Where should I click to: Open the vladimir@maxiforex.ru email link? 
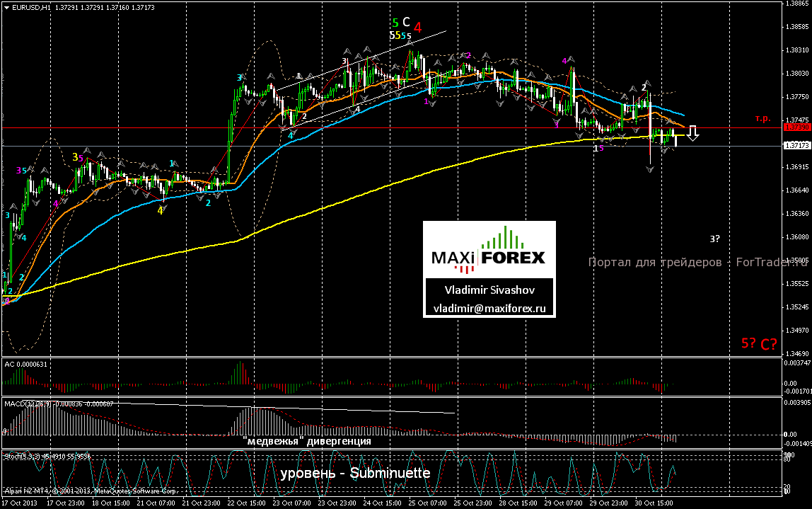489,309
